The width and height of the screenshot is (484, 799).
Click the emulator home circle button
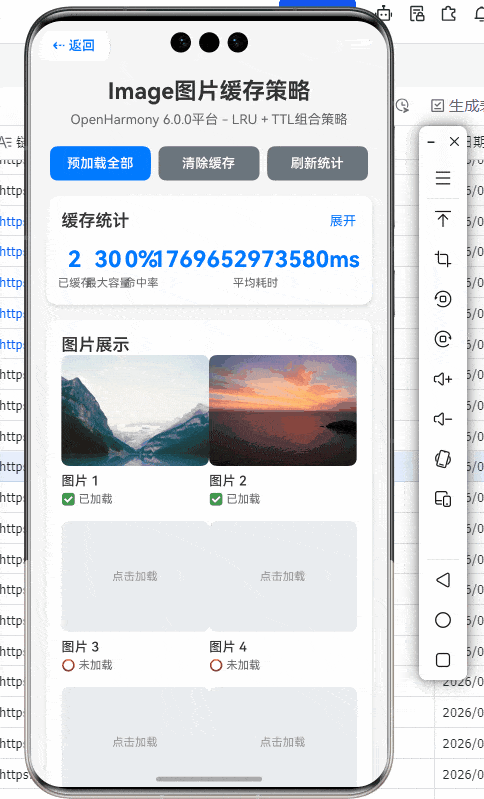coord(443,620)
